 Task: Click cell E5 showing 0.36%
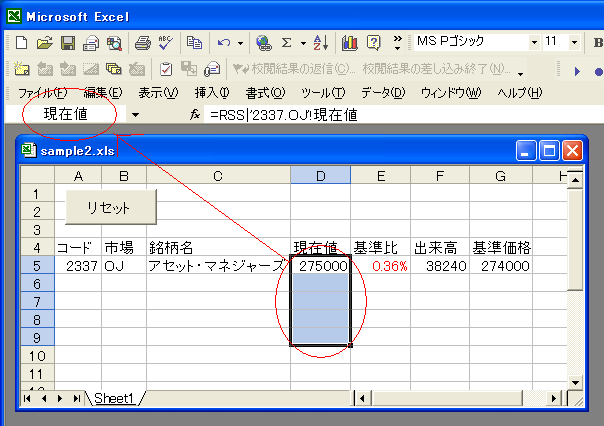[x=380, y=267]
